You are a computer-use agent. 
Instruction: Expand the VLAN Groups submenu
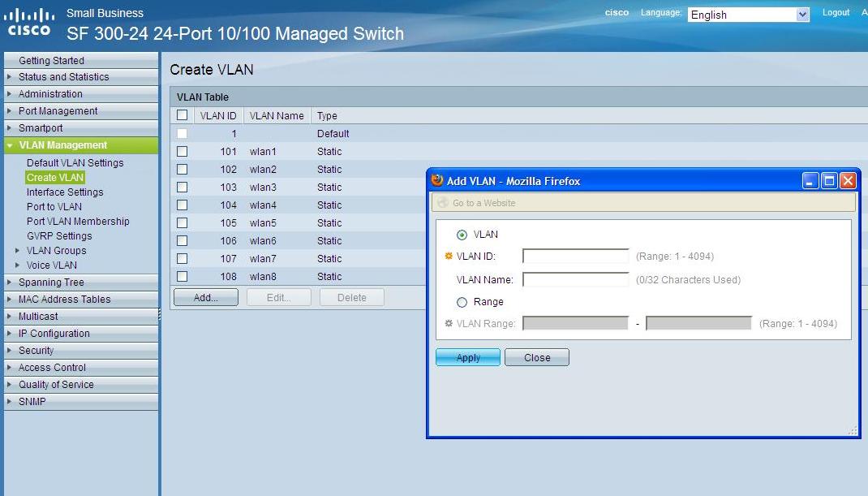tap(57, 251)
